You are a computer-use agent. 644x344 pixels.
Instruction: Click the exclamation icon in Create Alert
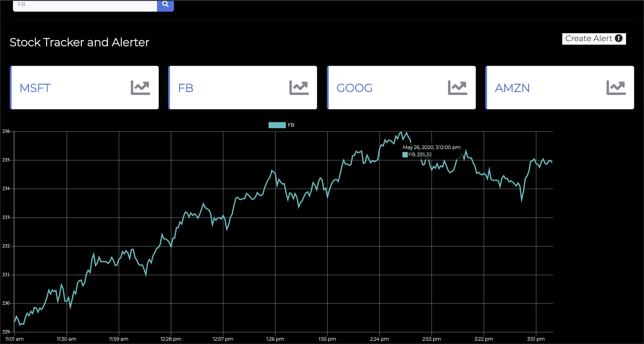tap(619, 38)
